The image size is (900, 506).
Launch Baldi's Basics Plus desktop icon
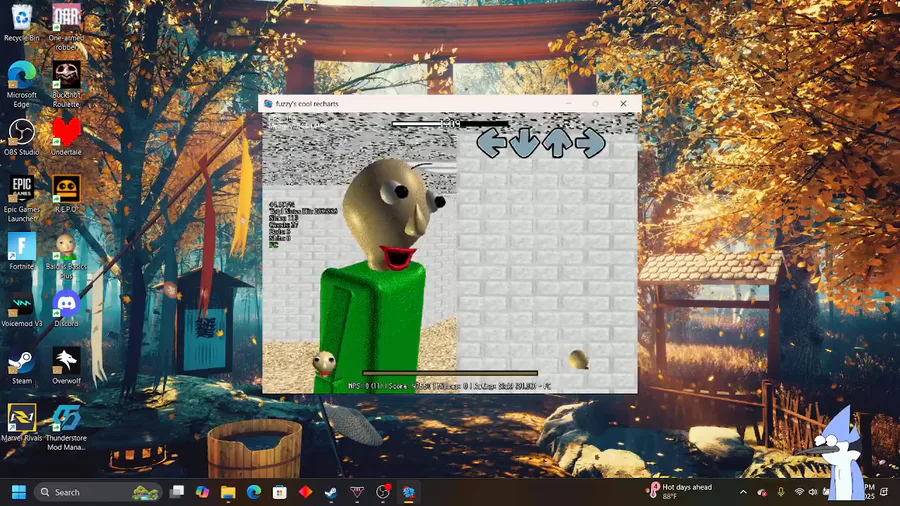pyautogui.click(x=66, y=256)
